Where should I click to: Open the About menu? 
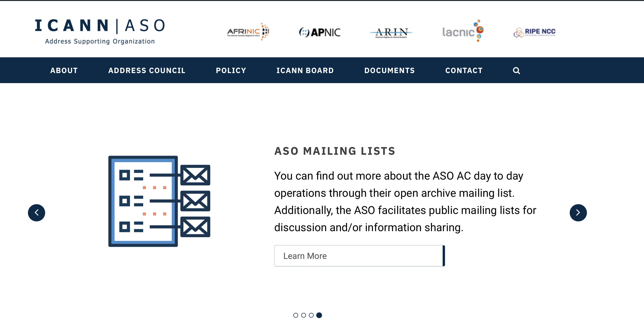[x=64, y=70]
